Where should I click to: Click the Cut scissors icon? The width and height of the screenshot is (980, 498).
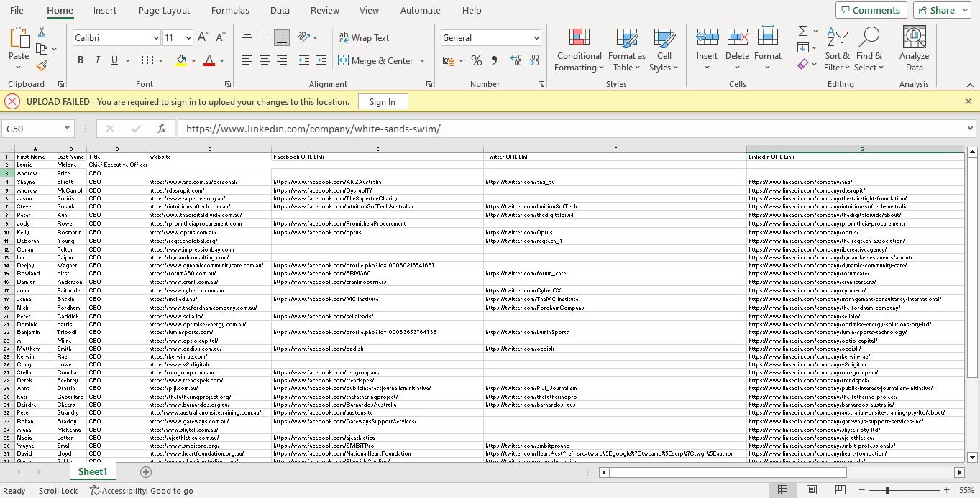pos(42,32)
